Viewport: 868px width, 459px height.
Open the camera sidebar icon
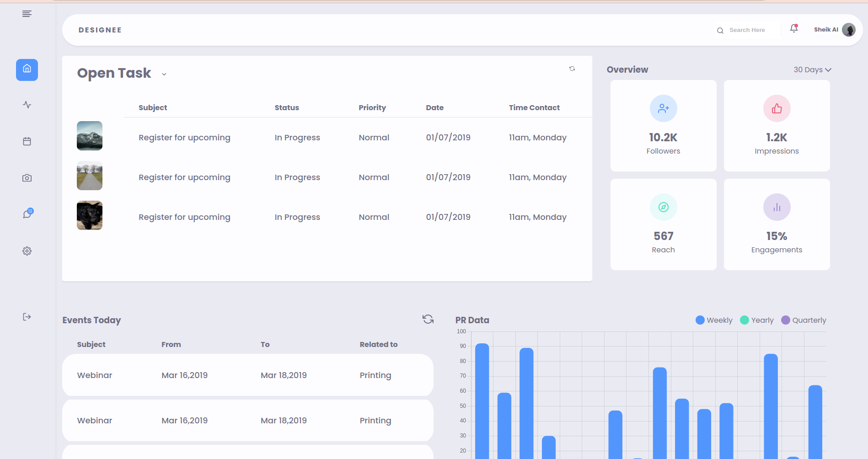coord(27,178)
